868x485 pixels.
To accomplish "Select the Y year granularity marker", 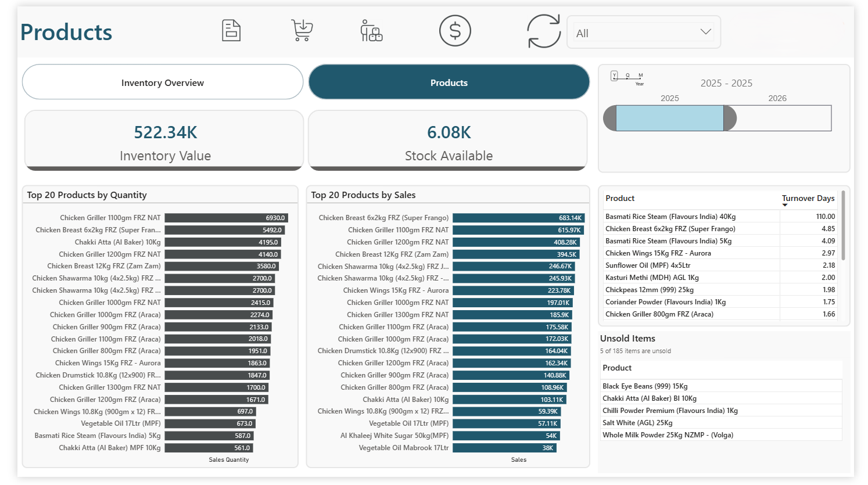I will point(614,76).
